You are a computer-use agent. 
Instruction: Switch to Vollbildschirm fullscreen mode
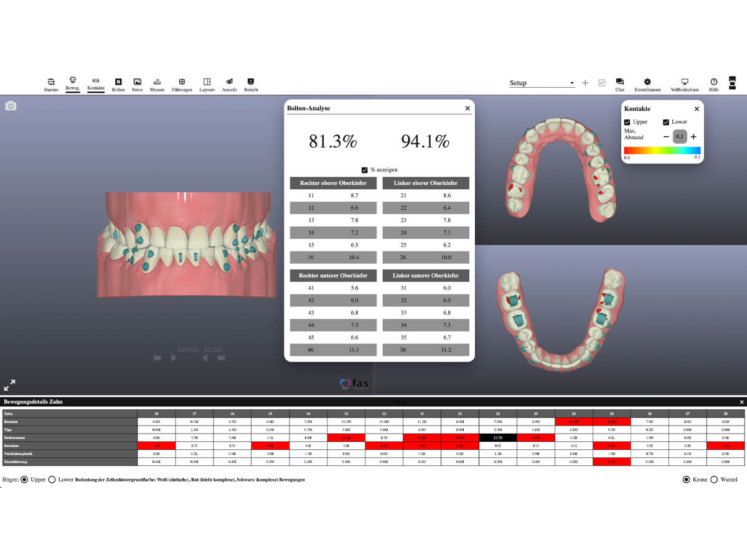pyautogui.click(x=685, y=85)
